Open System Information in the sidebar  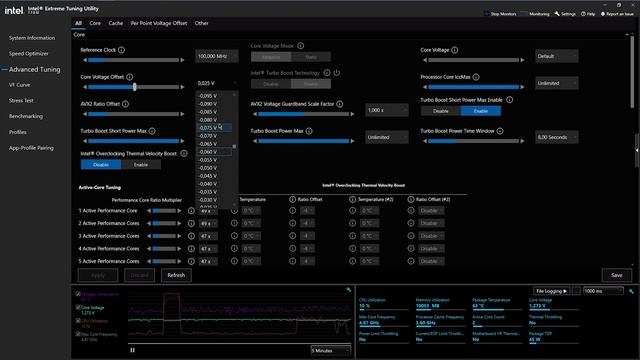coord(32,38)
